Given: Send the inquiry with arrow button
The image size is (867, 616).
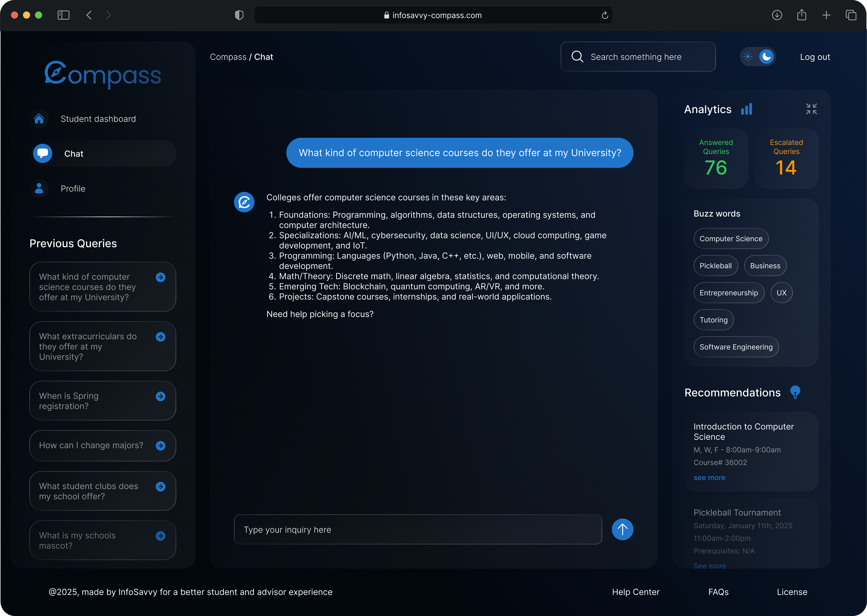Looking at the screenshot, I should tap(622, 529).
